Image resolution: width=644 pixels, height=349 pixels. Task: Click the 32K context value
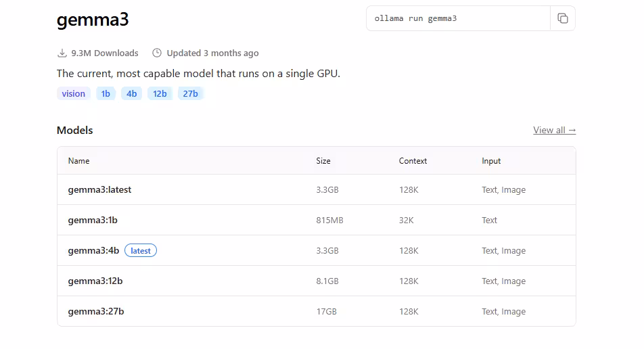(406, 220)
